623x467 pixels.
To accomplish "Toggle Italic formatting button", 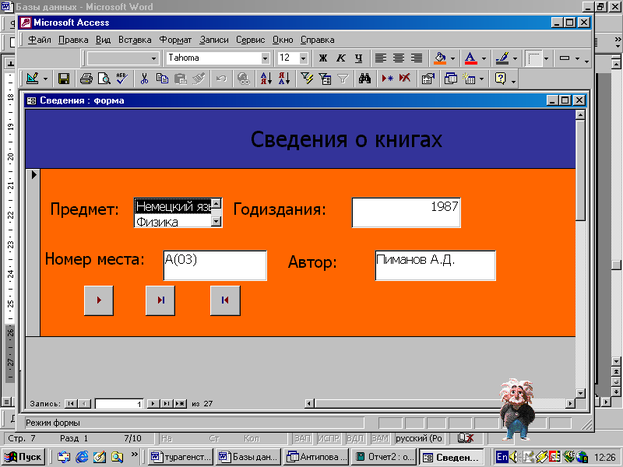I will tap(340, 58).
